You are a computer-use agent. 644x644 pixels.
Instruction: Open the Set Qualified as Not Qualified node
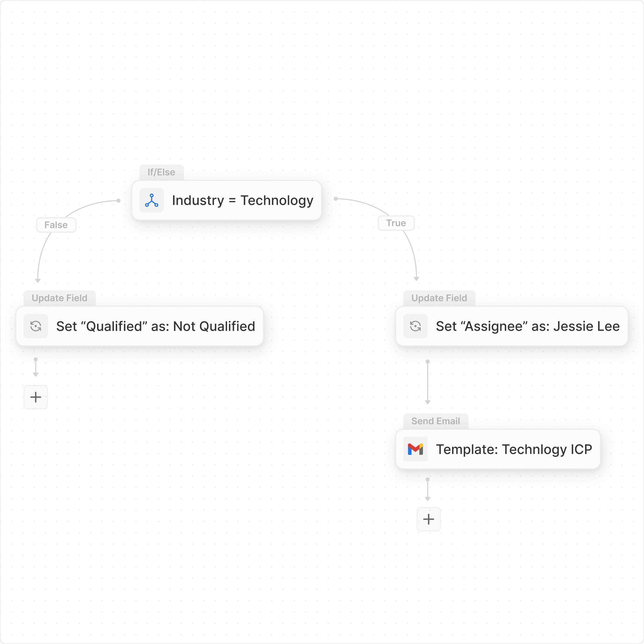click(x=155, y=326)
